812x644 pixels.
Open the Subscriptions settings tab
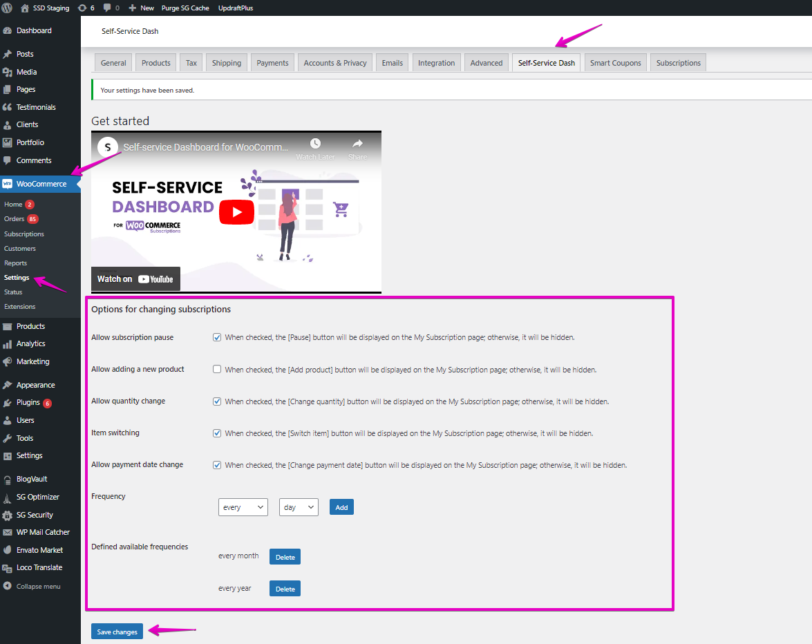click(679, 63)
